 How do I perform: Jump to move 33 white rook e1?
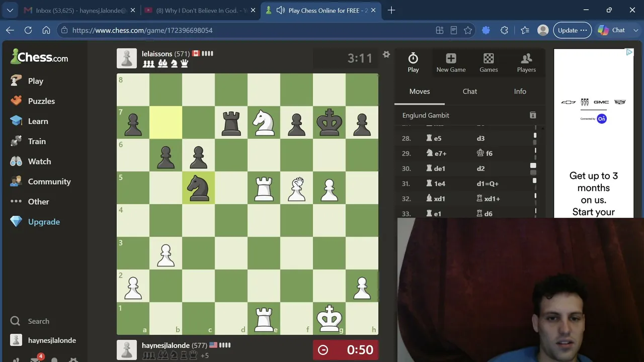[434, 214]
